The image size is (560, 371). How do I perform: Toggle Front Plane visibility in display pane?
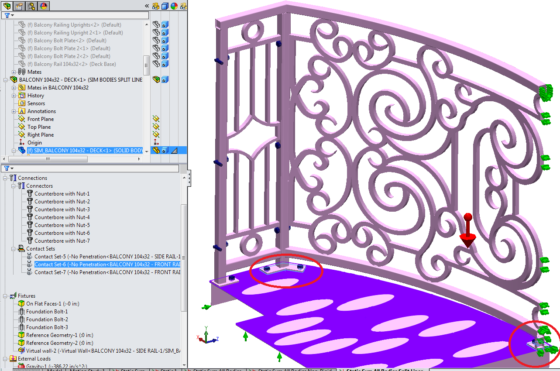pyautogui.click(x=156, y=119)
